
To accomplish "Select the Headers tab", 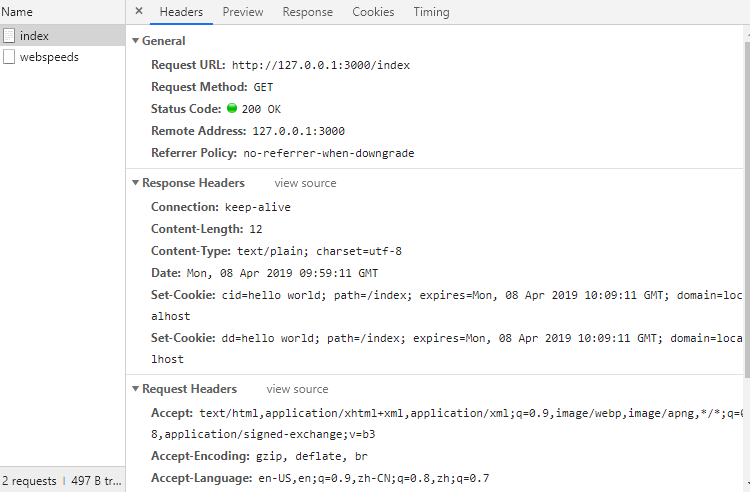I will click(181, 12).
